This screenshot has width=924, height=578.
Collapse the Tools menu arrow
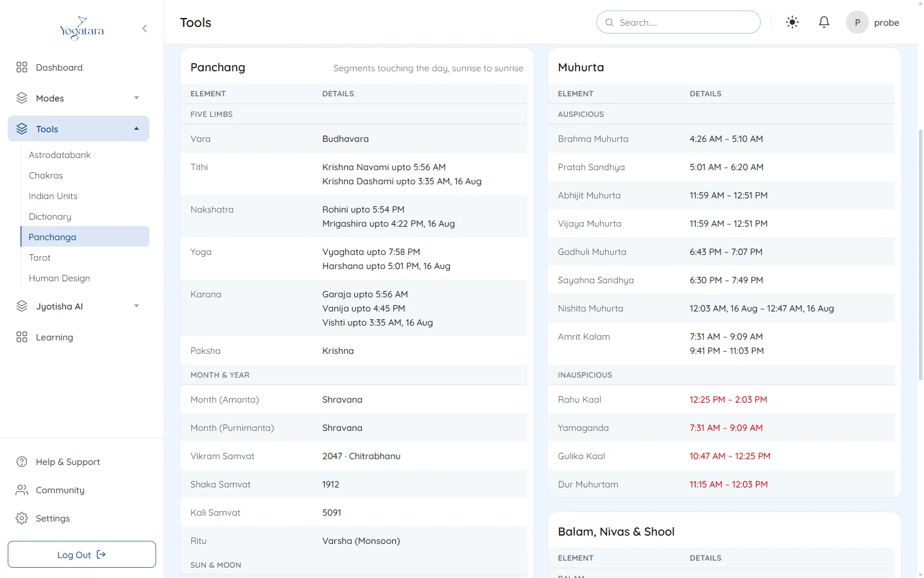pos(137,129)
